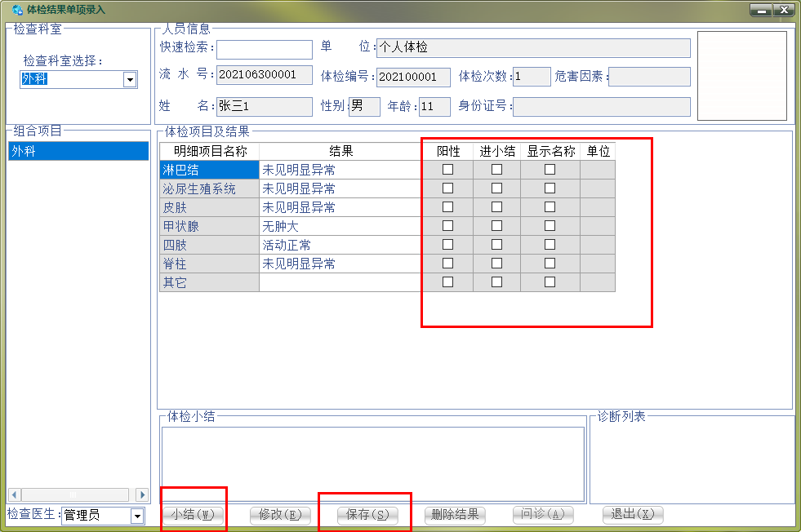
Task: Click the 显示名称 column header
Action: [550, 151]
